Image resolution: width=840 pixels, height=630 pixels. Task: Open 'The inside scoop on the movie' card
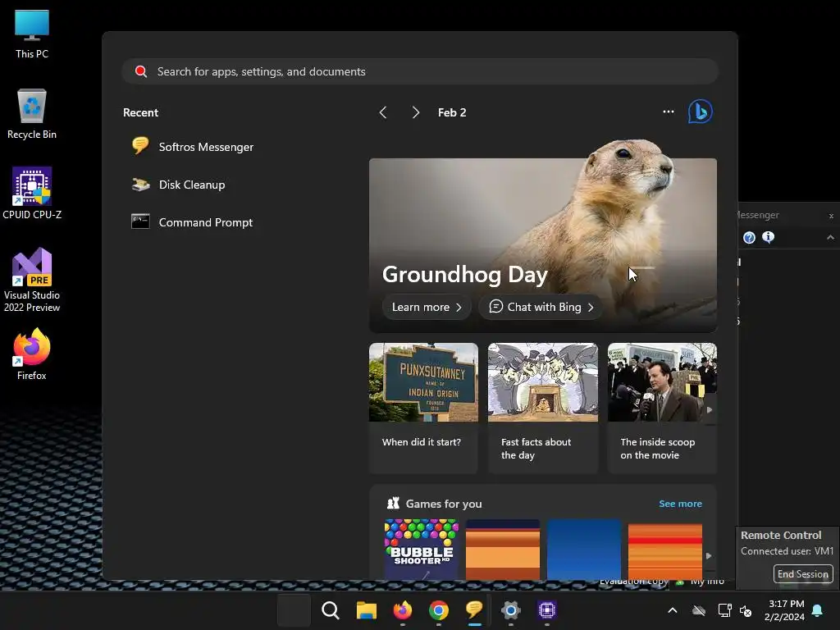click(662, 409)
